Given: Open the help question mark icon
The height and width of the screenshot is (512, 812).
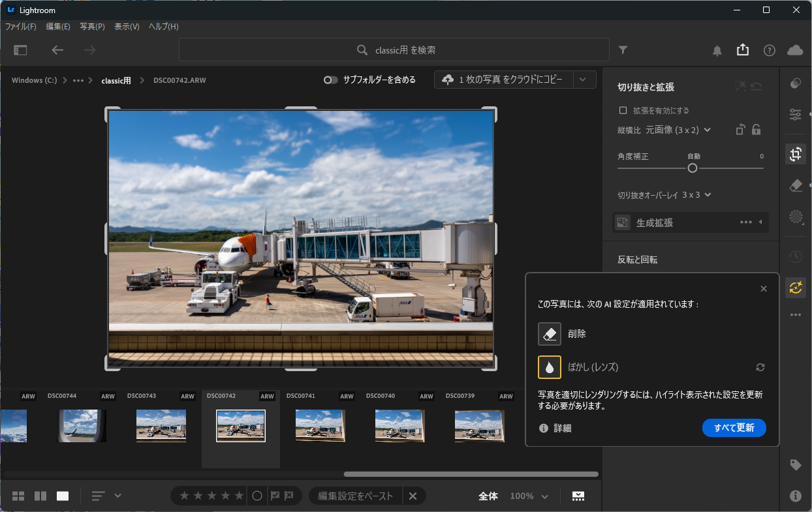Looking at the screenshot, I should pyautogui.click(x=770, y=50).
